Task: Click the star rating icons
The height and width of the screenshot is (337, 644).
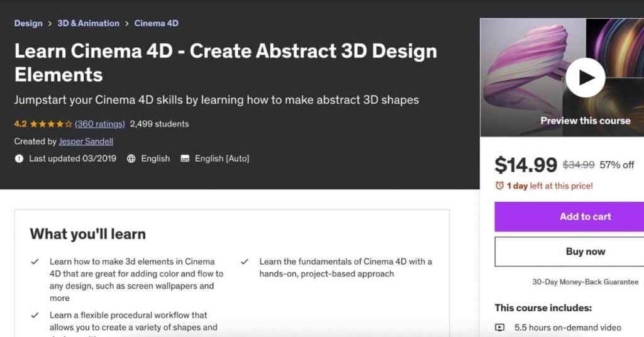Action: (x=51, y=124)
